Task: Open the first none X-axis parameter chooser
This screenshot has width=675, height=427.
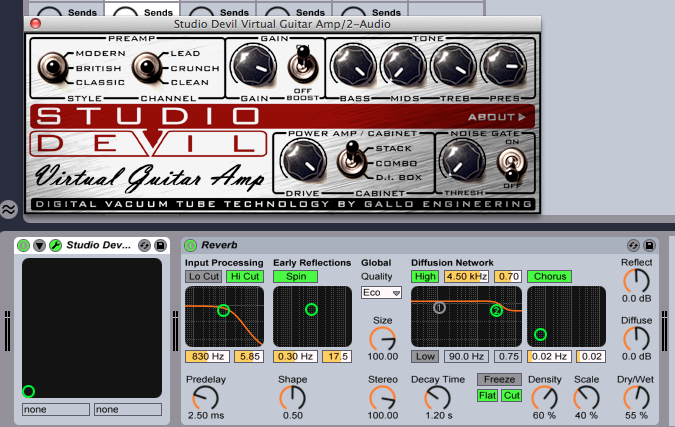Action: click(x=56, y=409)
